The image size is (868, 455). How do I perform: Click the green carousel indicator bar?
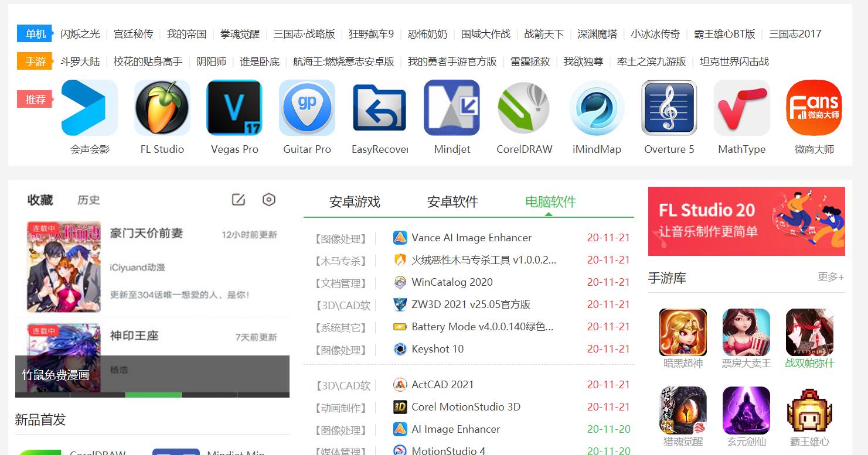point(153,395)
